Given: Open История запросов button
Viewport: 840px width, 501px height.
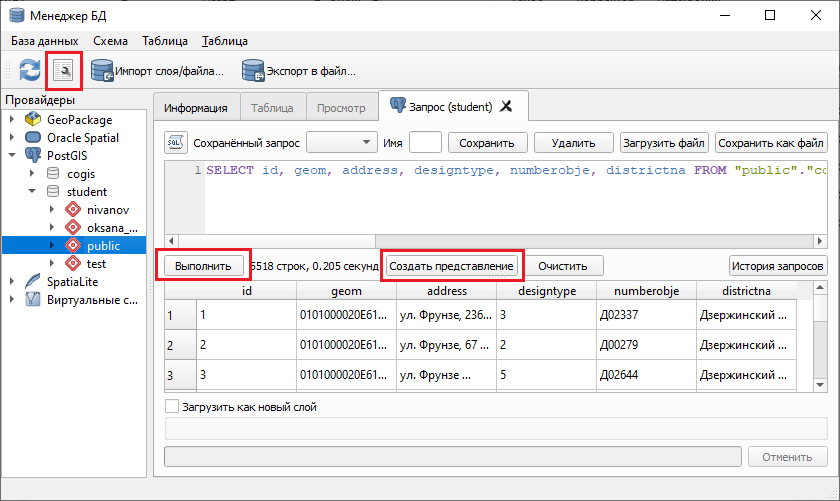Looking at the screenshot, I should point(777,266).
